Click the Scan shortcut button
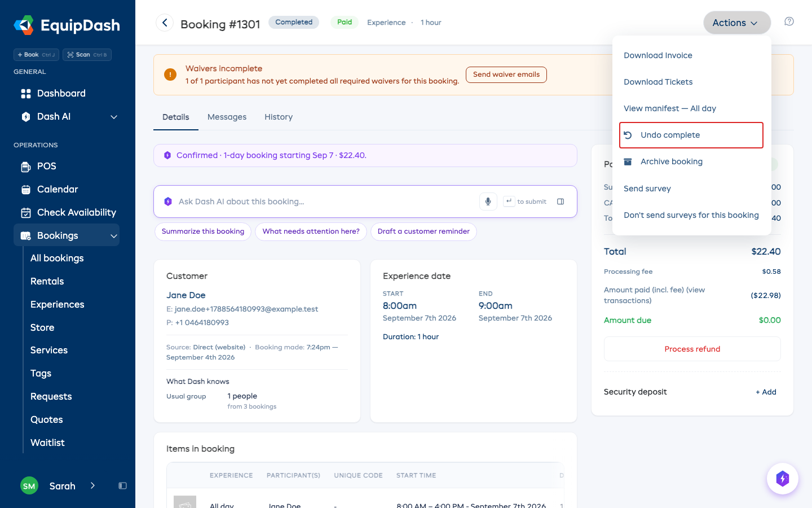Viewport: 812px width, 508px height. click(87, 55)
